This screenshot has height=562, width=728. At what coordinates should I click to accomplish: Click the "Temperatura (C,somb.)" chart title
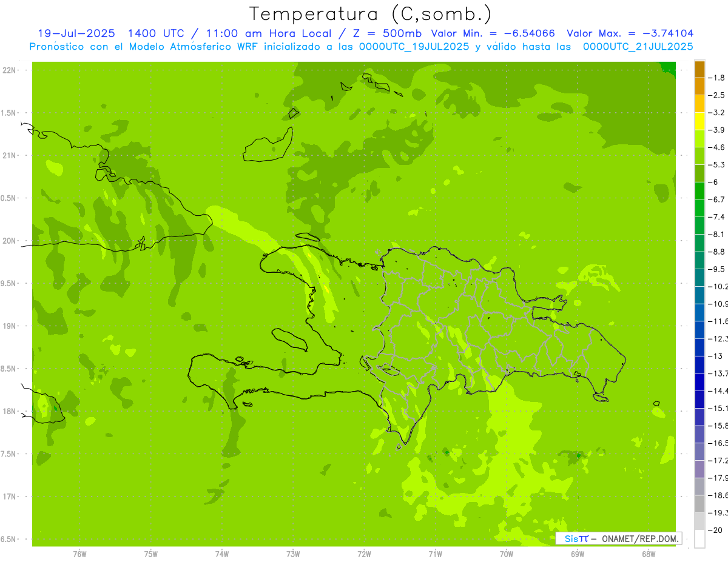[x=370, y=14]
